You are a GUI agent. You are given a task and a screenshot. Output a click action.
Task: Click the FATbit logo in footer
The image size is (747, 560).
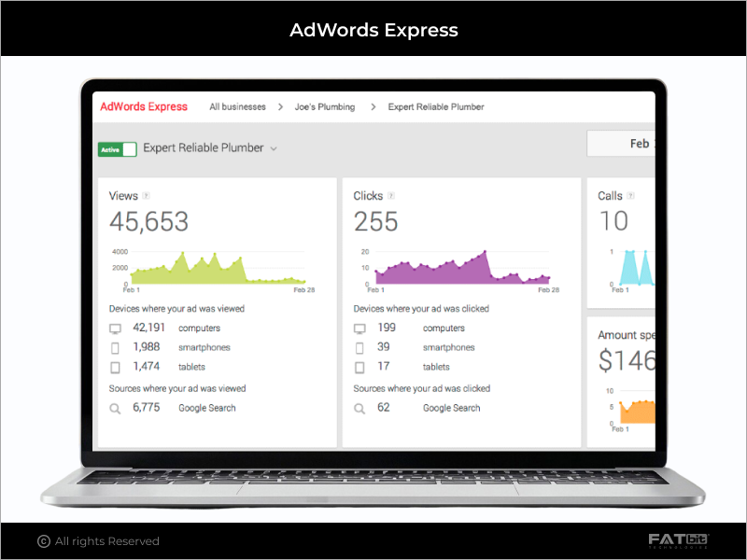[679, 540]
